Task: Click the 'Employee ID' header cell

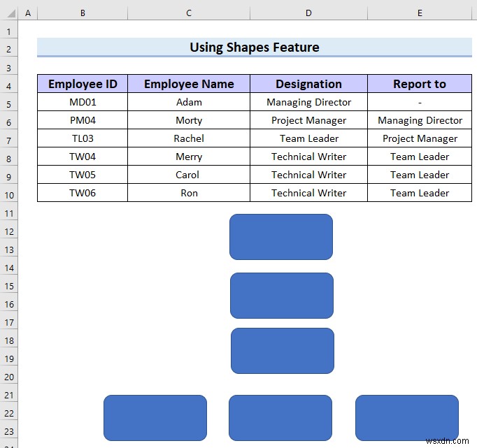Action: click(x=83, y=84)
